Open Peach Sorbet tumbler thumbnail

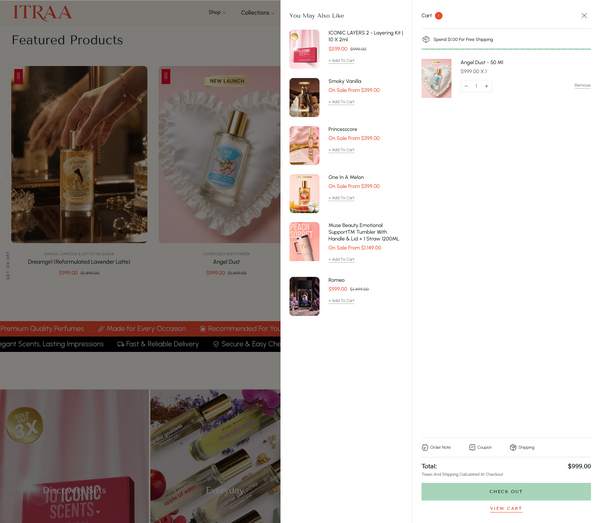point(304,242)
